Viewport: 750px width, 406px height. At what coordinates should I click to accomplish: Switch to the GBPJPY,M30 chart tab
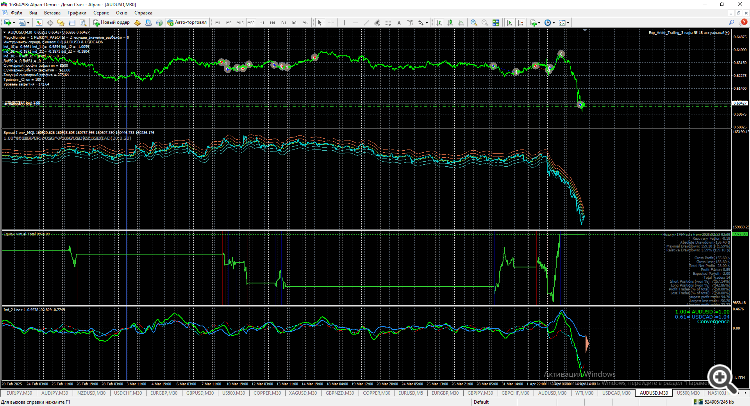pos(480,393)
